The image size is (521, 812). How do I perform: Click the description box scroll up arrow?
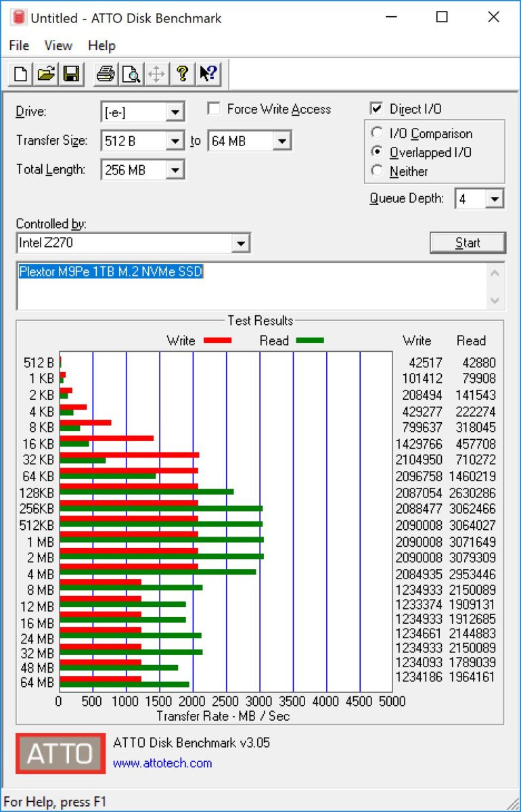(495, 273)
